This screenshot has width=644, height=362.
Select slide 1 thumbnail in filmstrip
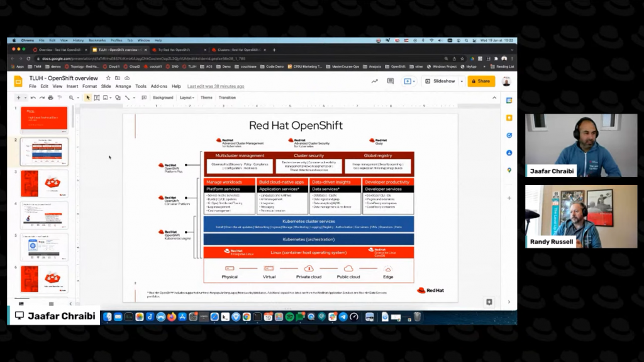point(44,119)
